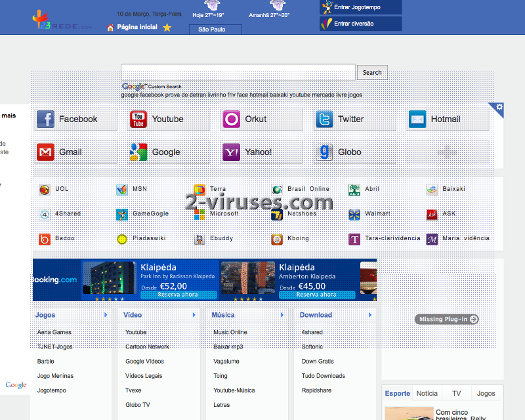This screenshot has width=525, height=420.
Task: Click the Brasil Online icon
Action: pos(277,190)
